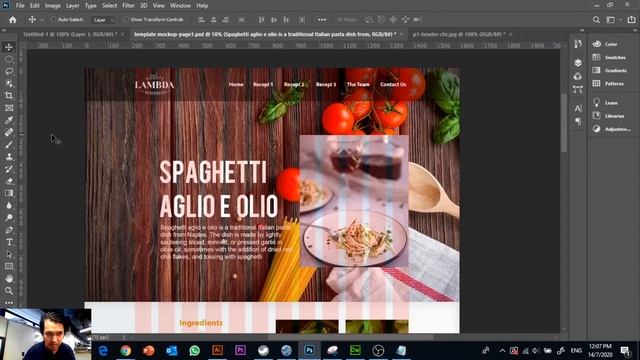Select the History Brush tool
The image size is (640, 360).
click(x=9, y=169)
